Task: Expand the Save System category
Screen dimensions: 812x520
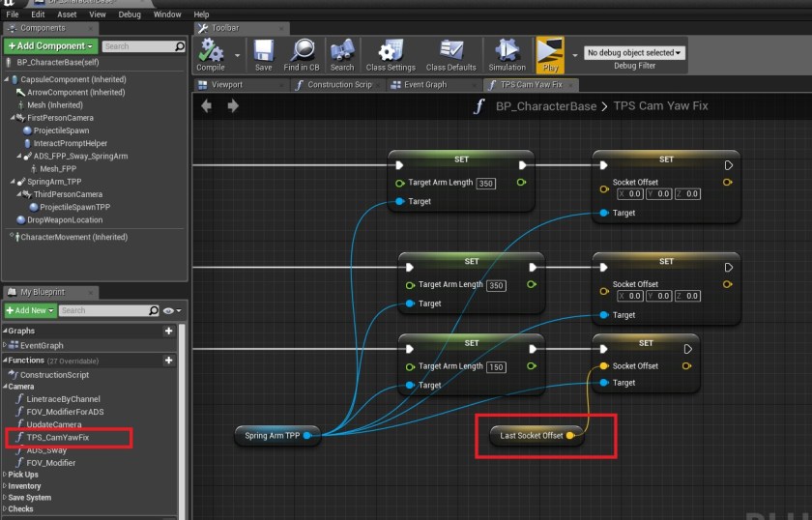Action: (x=31, y=498)
